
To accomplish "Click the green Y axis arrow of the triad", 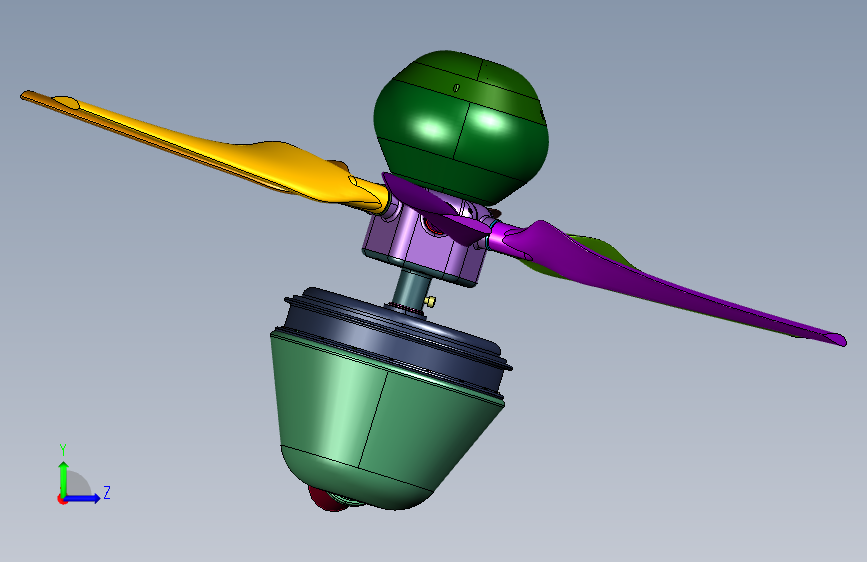I will [64, 478].
